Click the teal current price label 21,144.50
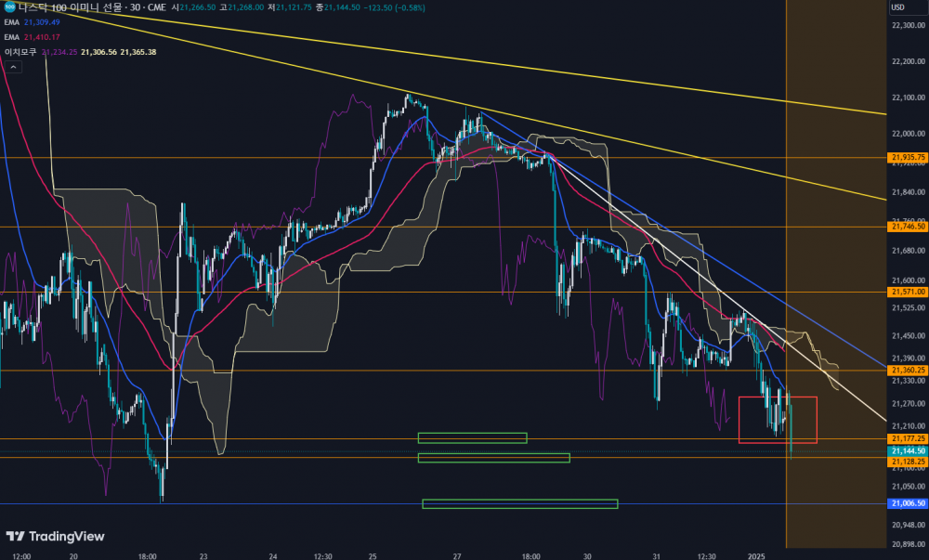 [907, 449]
